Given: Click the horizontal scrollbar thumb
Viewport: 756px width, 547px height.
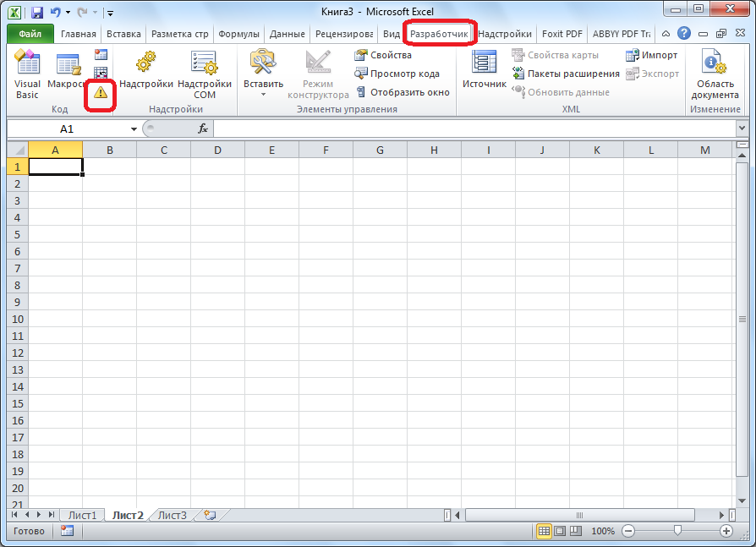Looking at the screenshot, I should coord(579,515).
